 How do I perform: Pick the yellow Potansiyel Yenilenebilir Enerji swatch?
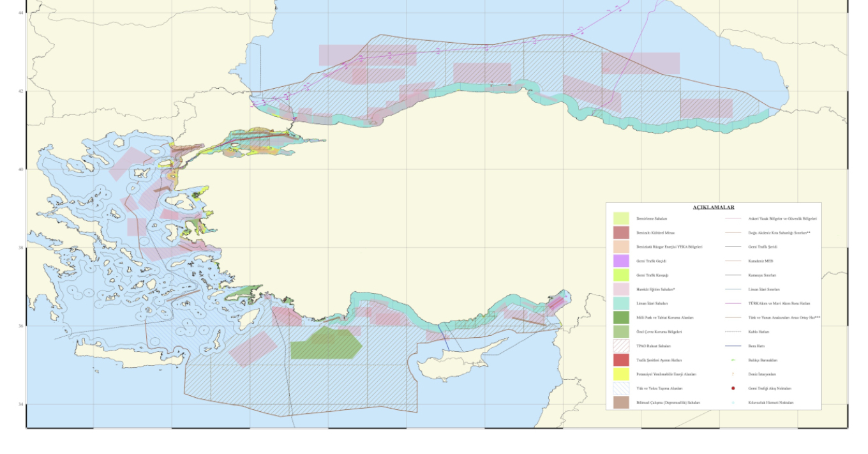(621, 374)
